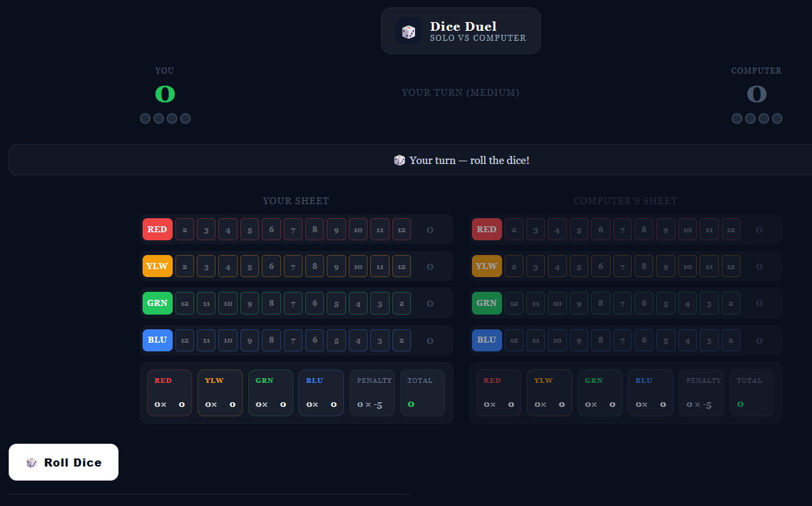The image size is (812, 506).
Task: Click the dice icon in the status banner
Action: [400, 161]
